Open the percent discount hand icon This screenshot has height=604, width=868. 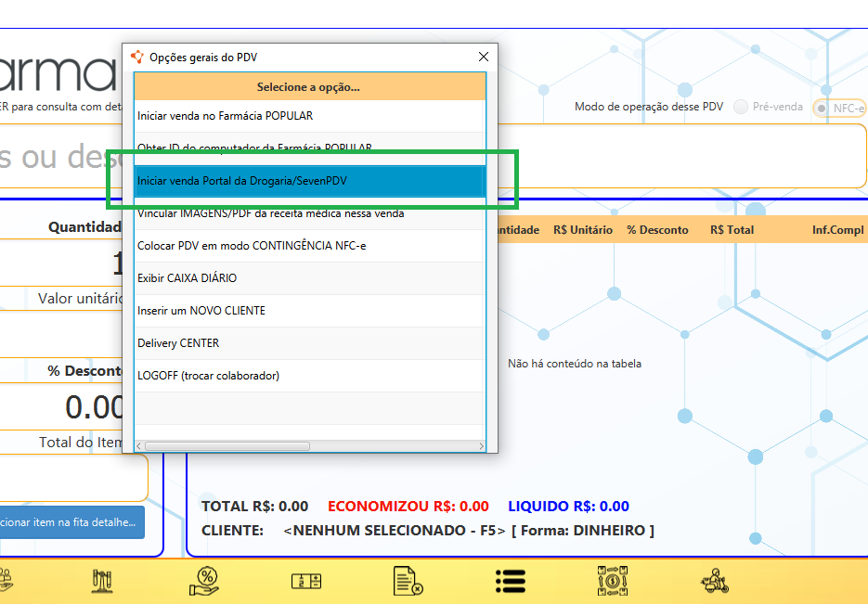click(x=204, y=581)
